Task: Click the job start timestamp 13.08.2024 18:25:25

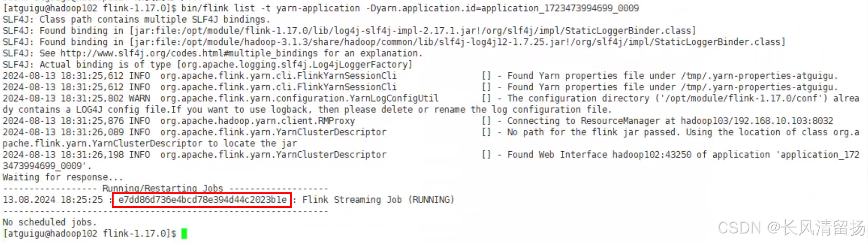Action: (53, 200)
